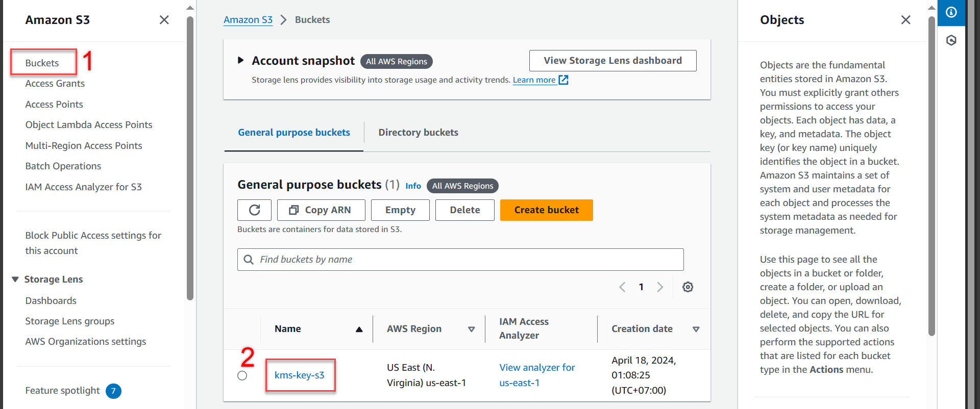The width and height of the screenshot is (980, 409).
Task: Open Batch Operations in the sidebar
Action: click(63, 166)
